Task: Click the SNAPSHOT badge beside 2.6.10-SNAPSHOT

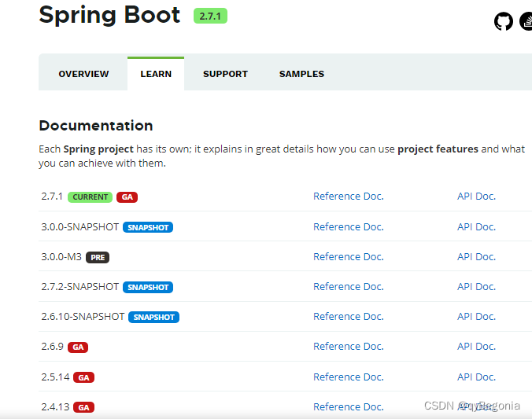Action: pos(153,318)
